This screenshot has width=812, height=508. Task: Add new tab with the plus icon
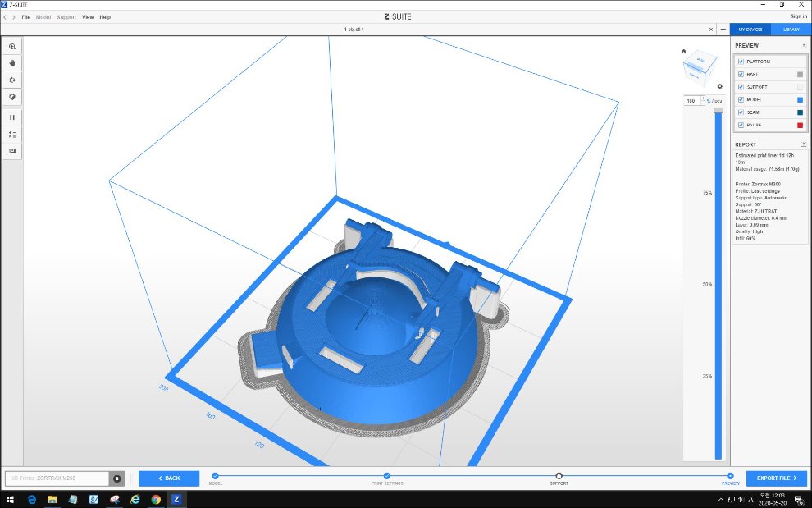click(x=723, y=29)
